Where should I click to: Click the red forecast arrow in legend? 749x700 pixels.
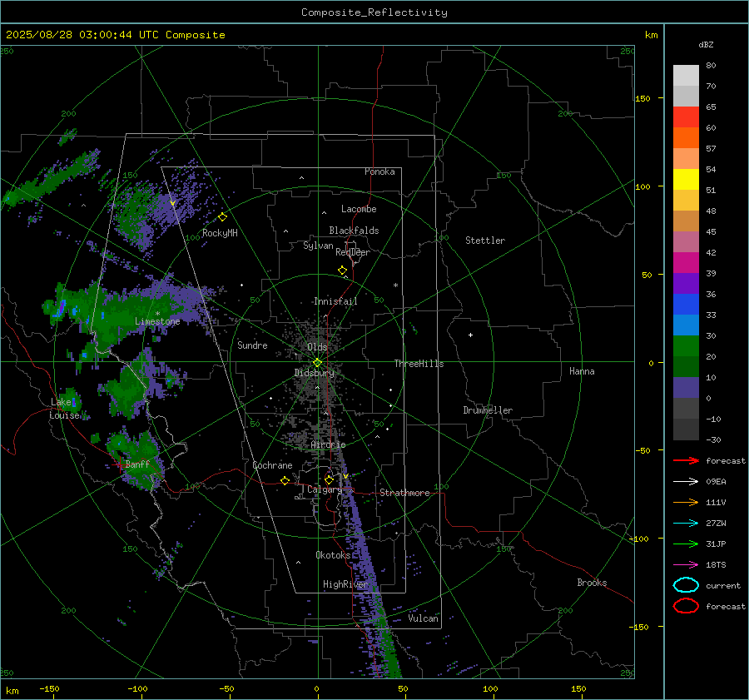(x=686, y=460)
